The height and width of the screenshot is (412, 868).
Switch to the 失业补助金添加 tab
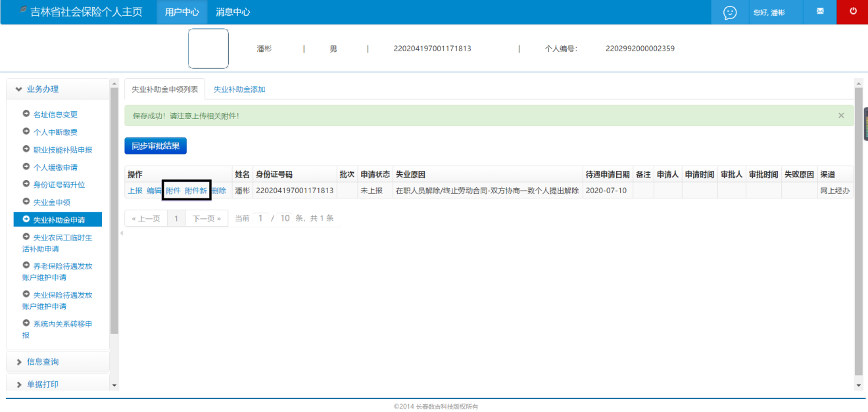(239, 89)
